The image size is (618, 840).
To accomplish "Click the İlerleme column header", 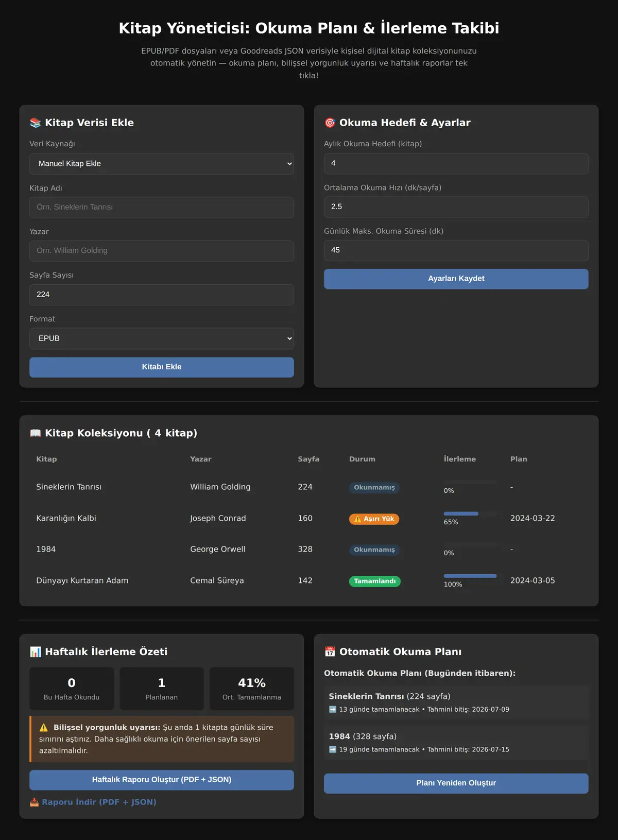I will 460,459.
